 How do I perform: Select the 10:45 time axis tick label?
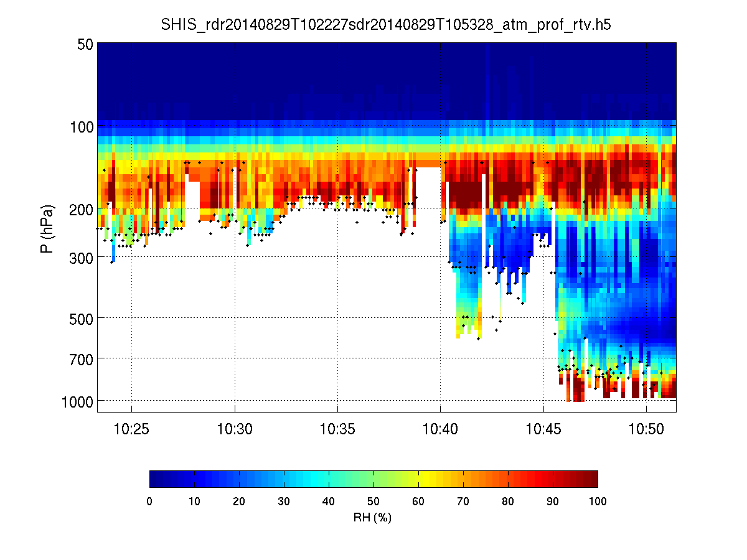point(543,428)
